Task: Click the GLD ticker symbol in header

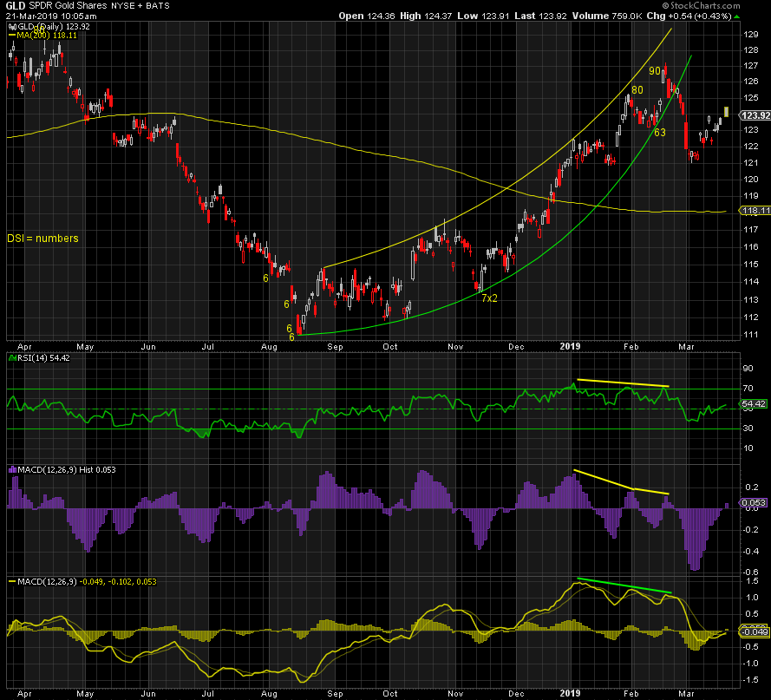Action: [x=13, y=5]
